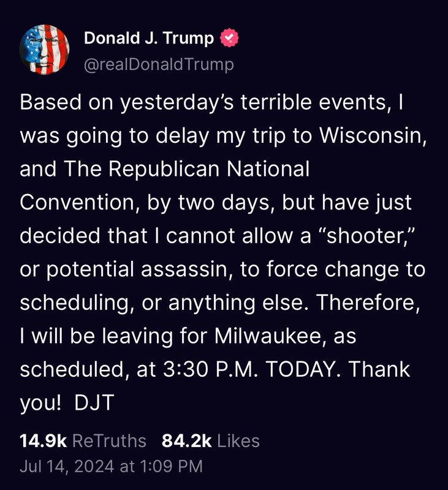Viewport: 448px width, 490px height.
Task: View the 84.2k Likes count
Action: 187,441
